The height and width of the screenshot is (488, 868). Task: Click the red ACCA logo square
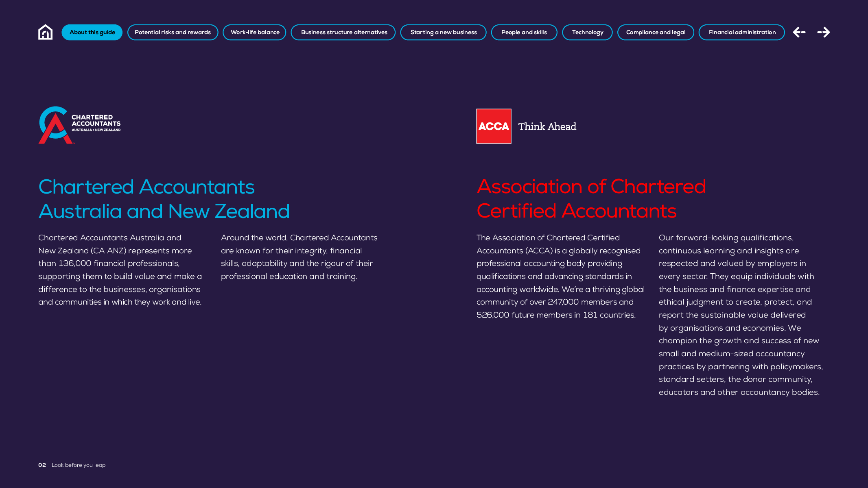tap(494, 126)
